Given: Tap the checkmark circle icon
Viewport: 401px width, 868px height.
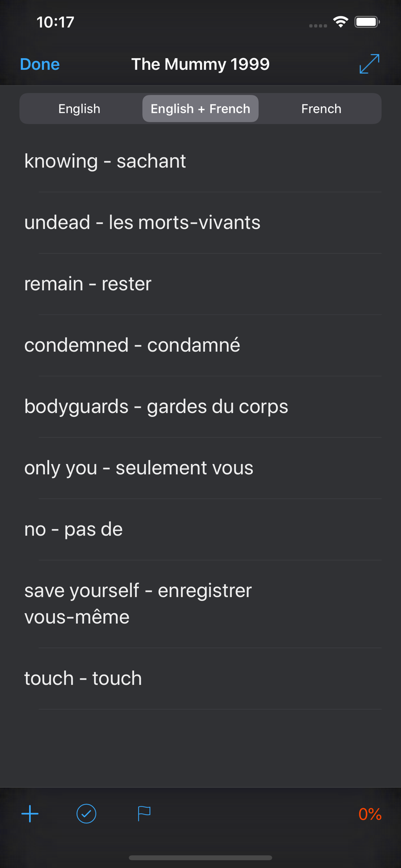Looking at the screenshot, I should [x=86, y=814].
